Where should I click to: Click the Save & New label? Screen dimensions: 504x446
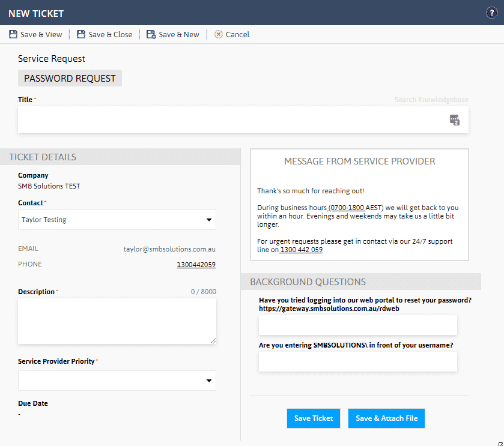pyautogui.click(x=179, y=34)
